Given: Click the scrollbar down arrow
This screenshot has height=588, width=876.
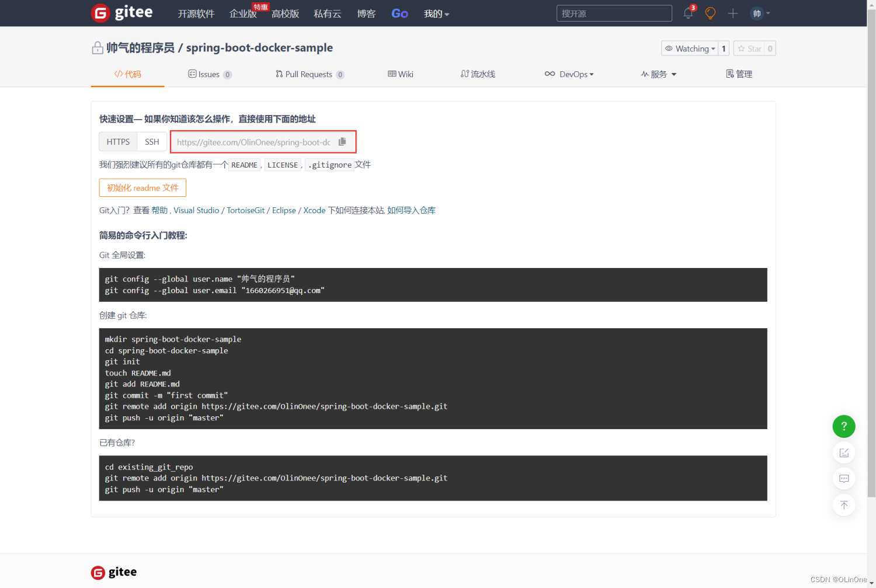Looking at the screenshot, I should pos(871,583).
